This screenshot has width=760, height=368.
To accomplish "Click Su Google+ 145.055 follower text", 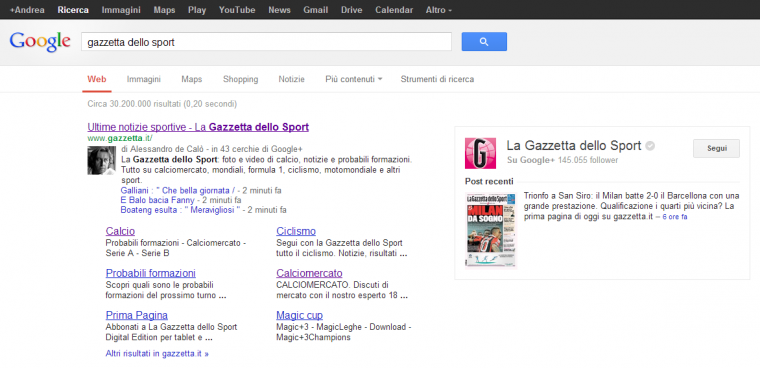I will tap(562, 160).
